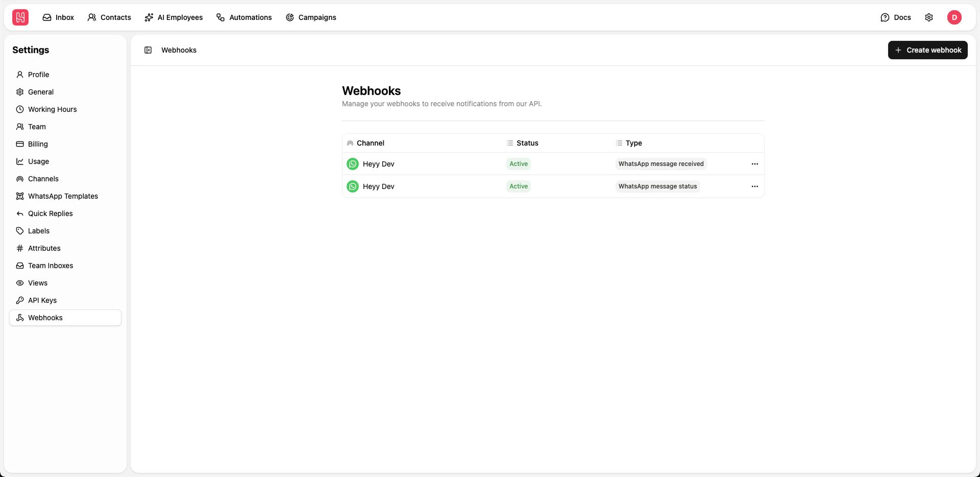Click the Usage chart icon
The width and height of the screenshot is (980, 477).
point(20,161)
